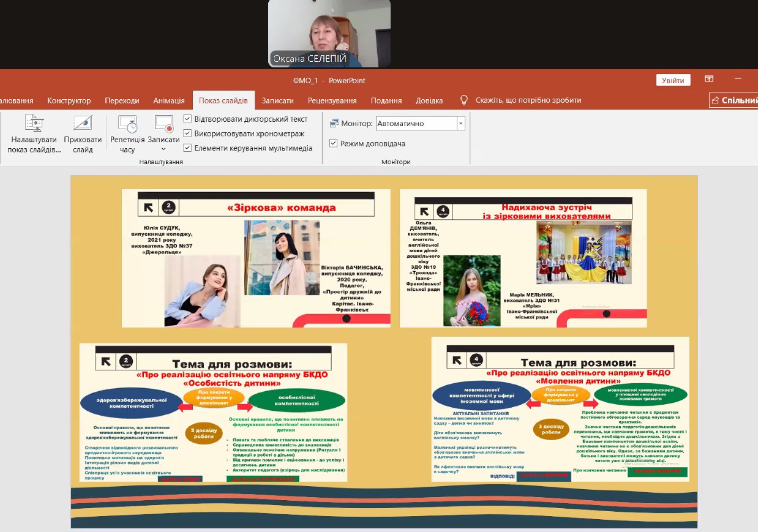Select the '«Зіркова» команда' slide image
This screenshot has width=758, height=532.
256,258
